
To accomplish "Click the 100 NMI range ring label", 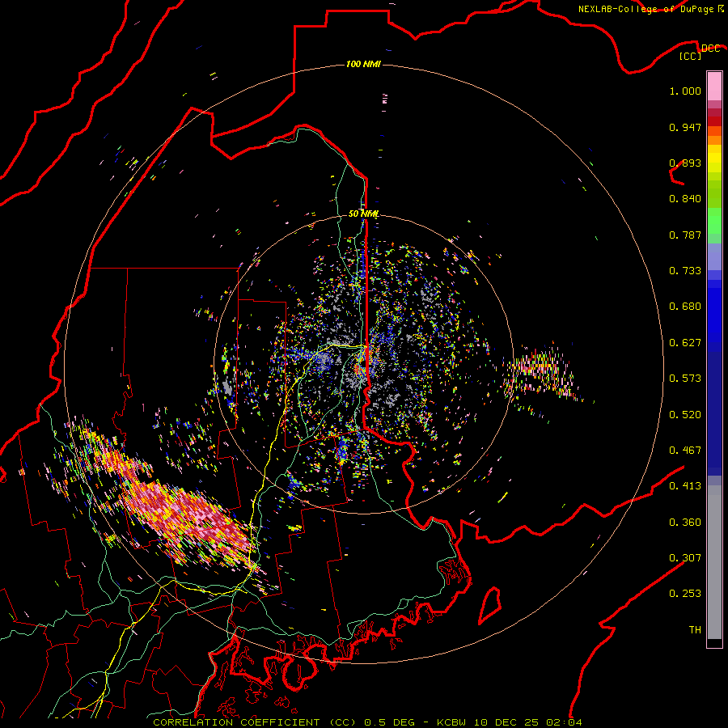I will pyautogui.click(x=363, y=64).
